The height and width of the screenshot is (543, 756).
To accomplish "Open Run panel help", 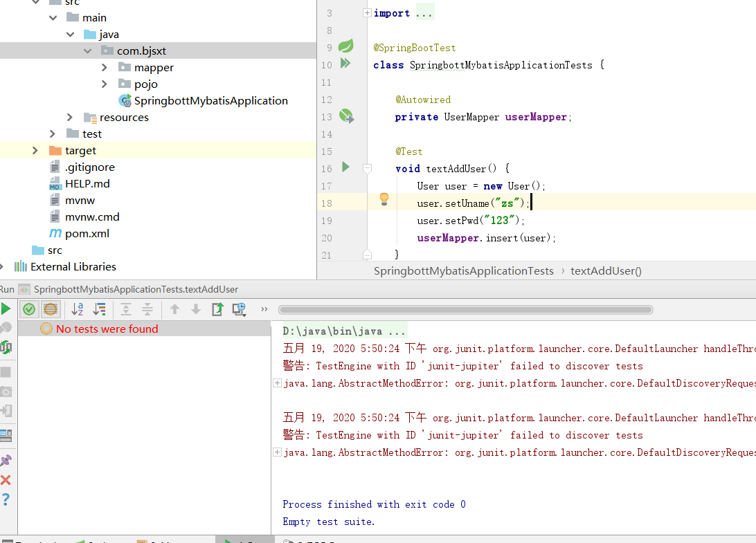I will (6, 499).
